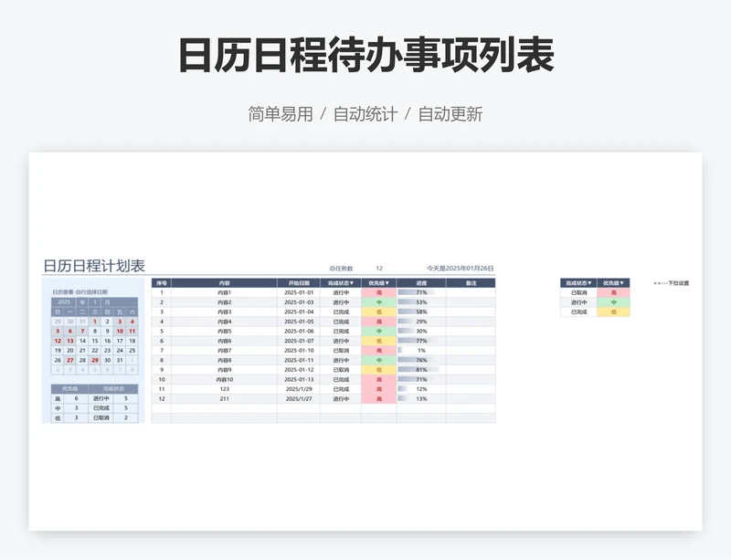Click the 内容10 task cell
The image size is (731, 560).
(x=224, y=379)
